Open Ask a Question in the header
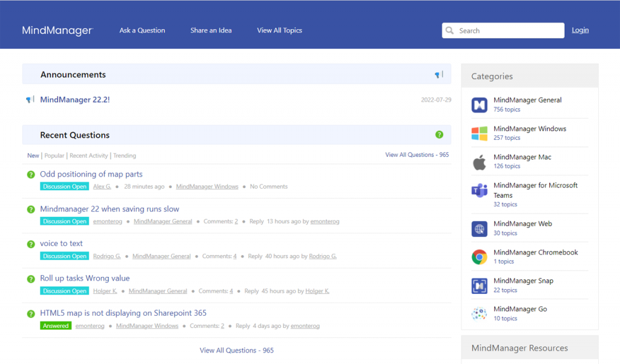620x364 pixels. point(142,30)
